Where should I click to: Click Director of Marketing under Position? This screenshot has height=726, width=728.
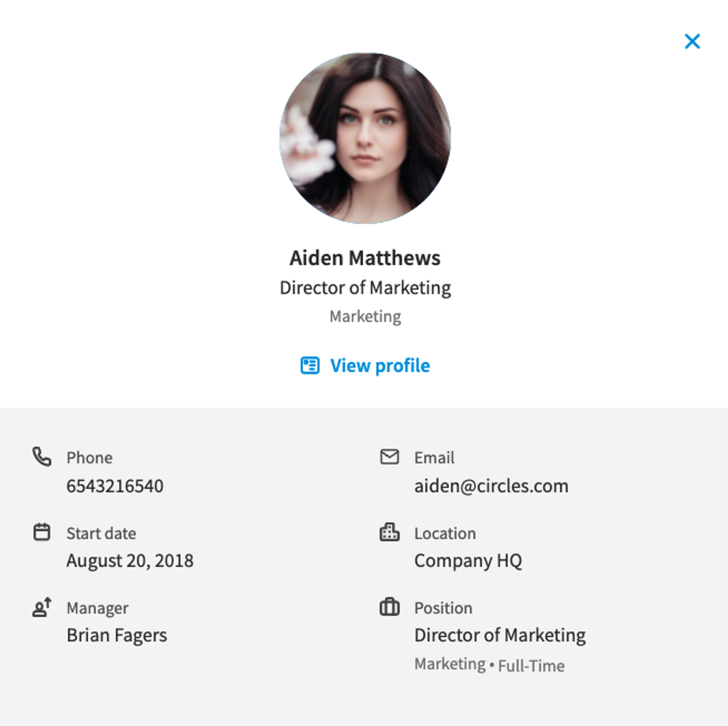click(x=500, y=635)
